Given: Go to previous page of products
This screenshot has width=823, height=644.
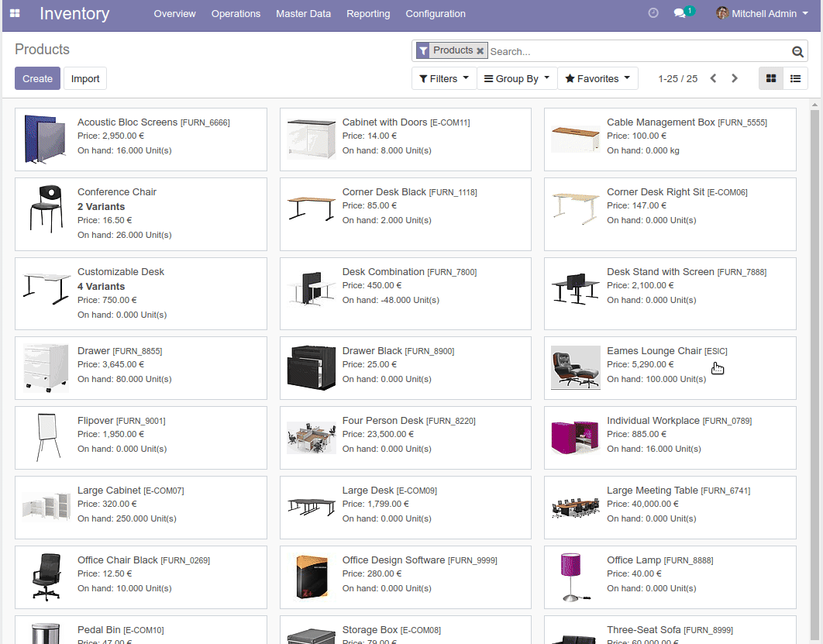Looking at the screenshot, I should [713, 78].
